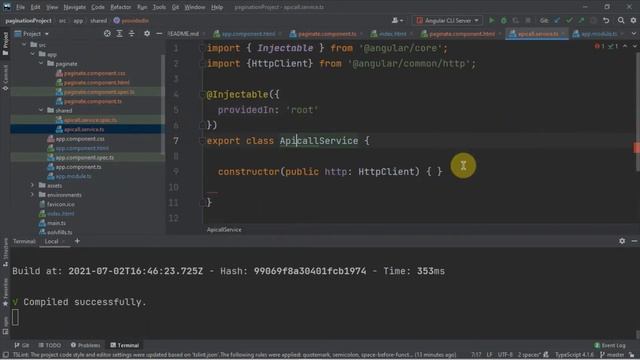This screenshot has width=640, height=360.
Task: Rollback changes with the undo arrow
Action: click(x=606, y=20)
